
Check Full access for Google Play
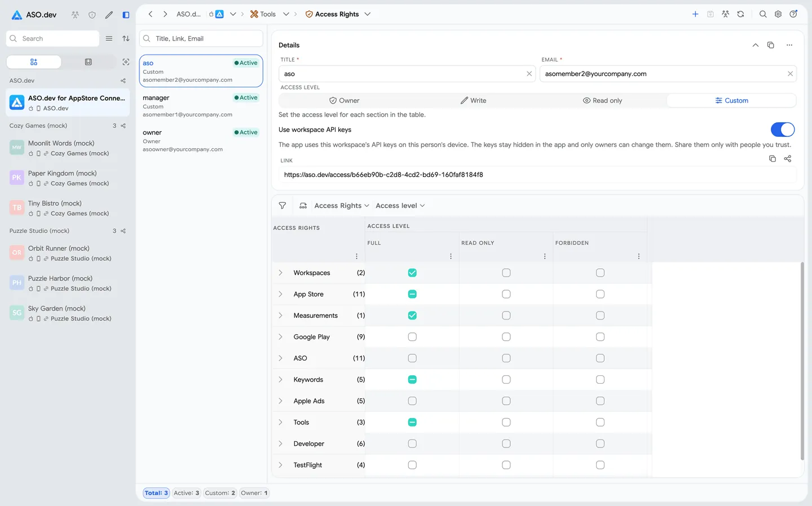click(x=412, y=337)
